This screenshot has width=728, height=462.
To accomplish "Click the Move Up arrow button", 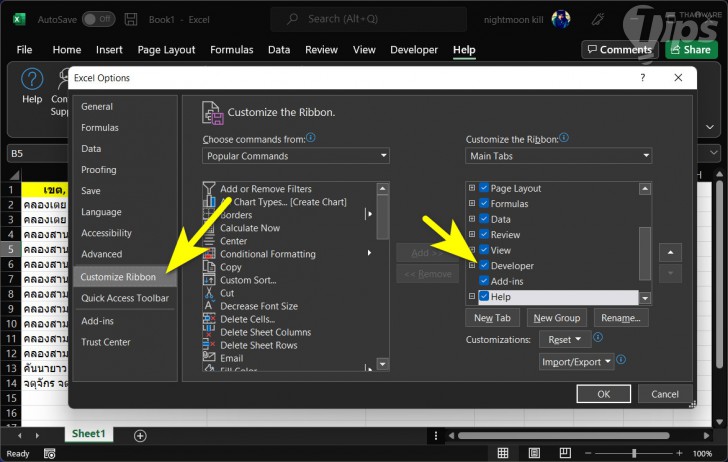I will (x=670, y=252).
